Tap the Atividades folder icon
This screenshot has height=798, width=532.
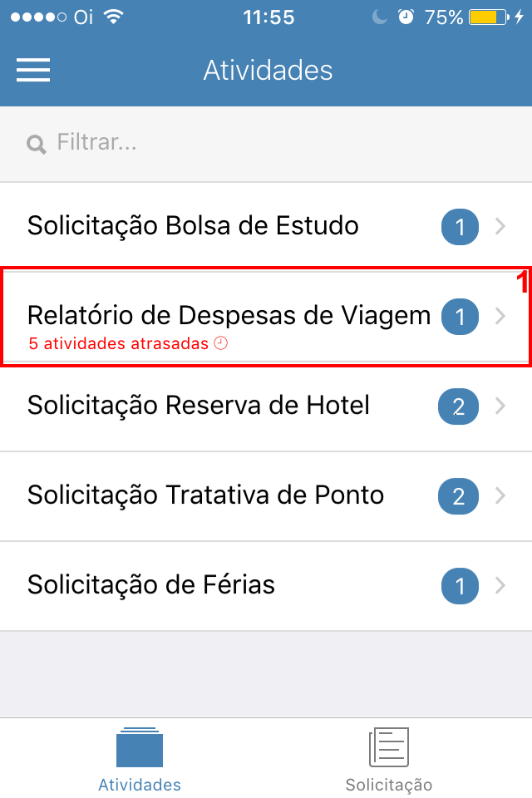[x=140, y=747]
